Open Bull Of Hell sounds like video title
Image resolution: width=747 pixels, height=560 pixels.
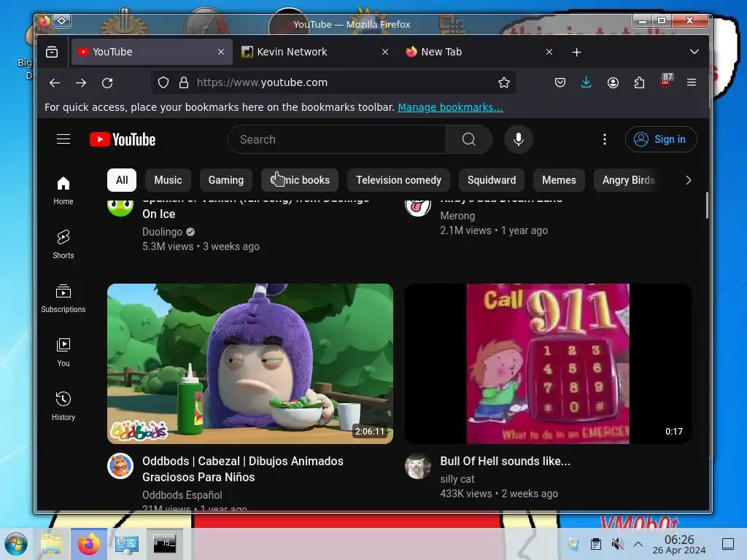tap(505, 461)
